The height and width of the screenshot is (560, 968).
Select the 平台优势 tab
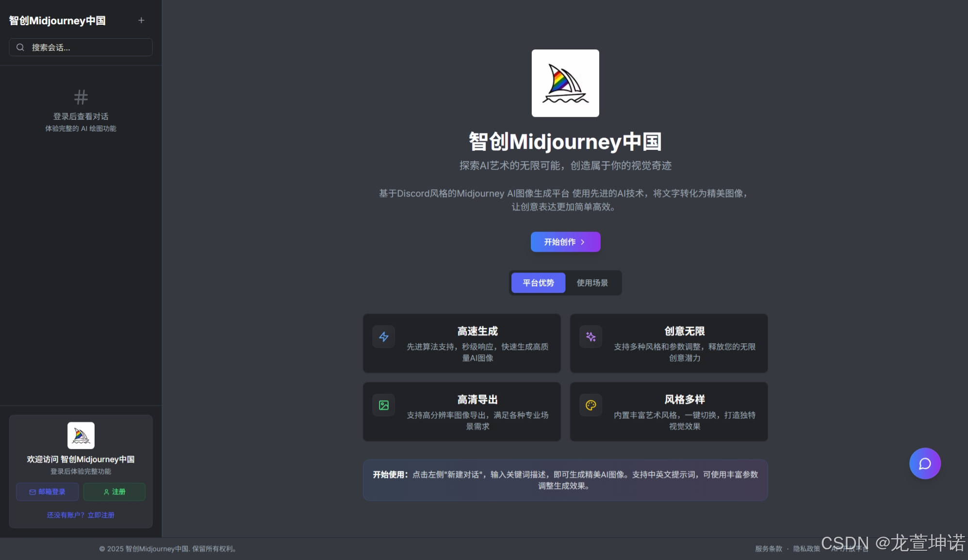tap(538, 283)
